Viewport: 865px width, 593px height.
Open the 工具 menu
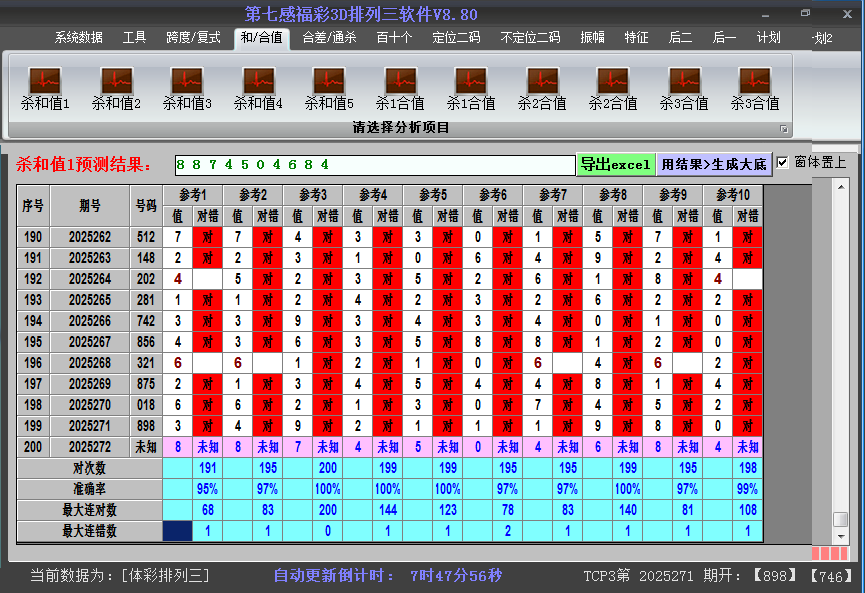(x=135, y=38)
